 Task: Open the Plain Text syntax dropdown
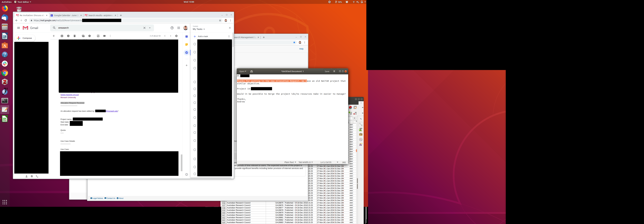click(290, 162)
